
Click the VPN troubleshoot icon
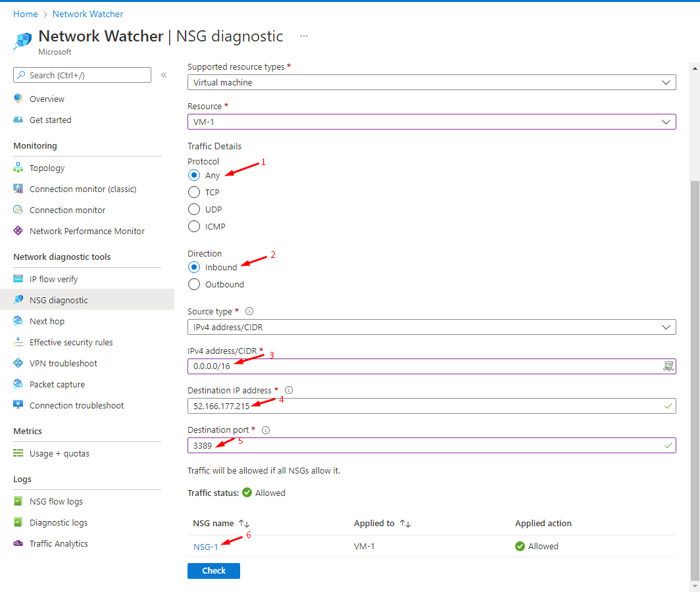pos(18,363)
